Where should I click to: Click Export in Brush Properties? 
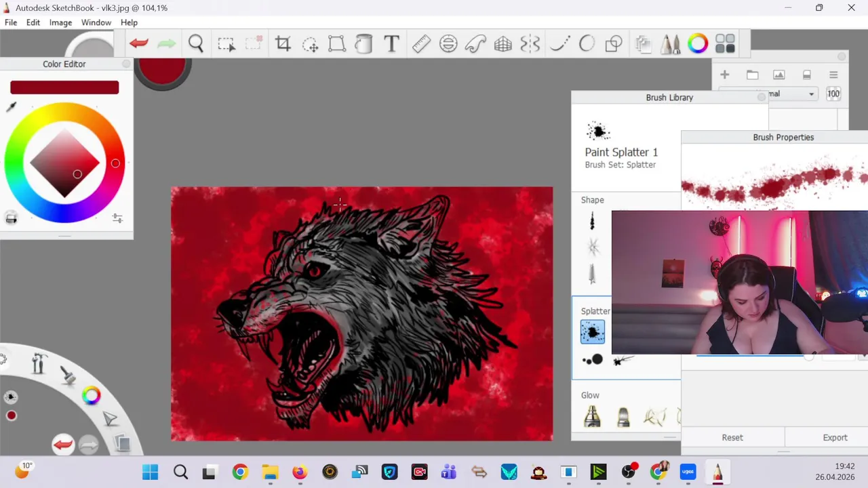coord(835,438)
